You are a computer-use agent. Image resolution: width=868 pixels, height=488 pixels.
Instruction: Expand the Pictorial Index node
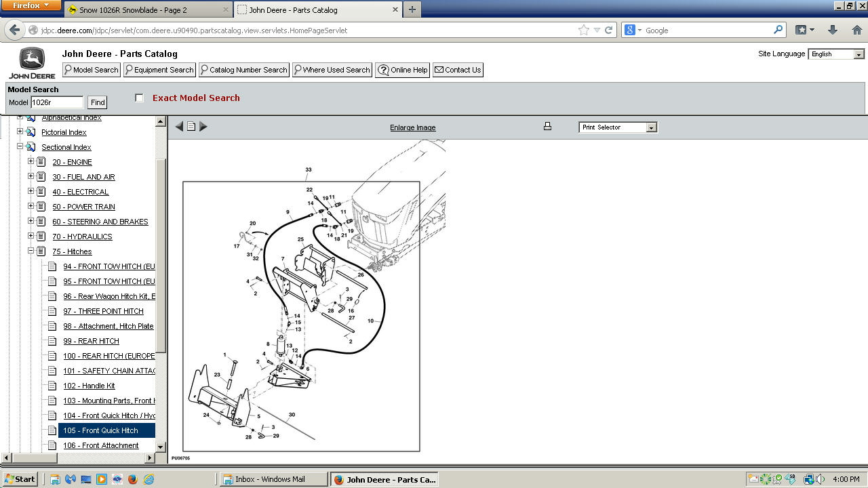(20, 131)
